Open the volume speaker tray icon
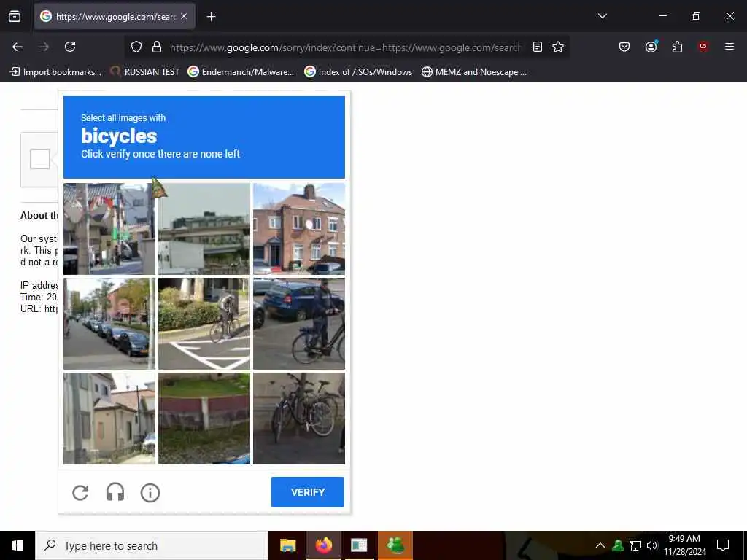 [651, 545]
